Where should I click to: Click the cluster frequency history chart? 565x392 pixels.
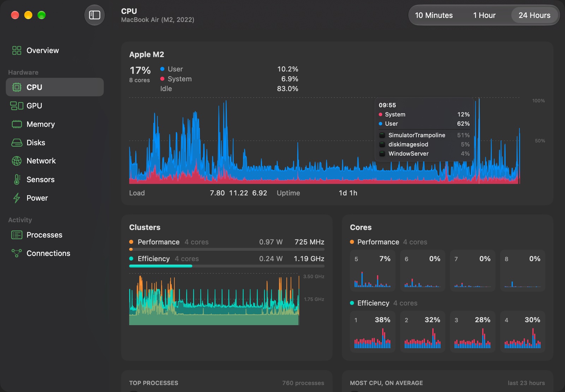point(214,299)
